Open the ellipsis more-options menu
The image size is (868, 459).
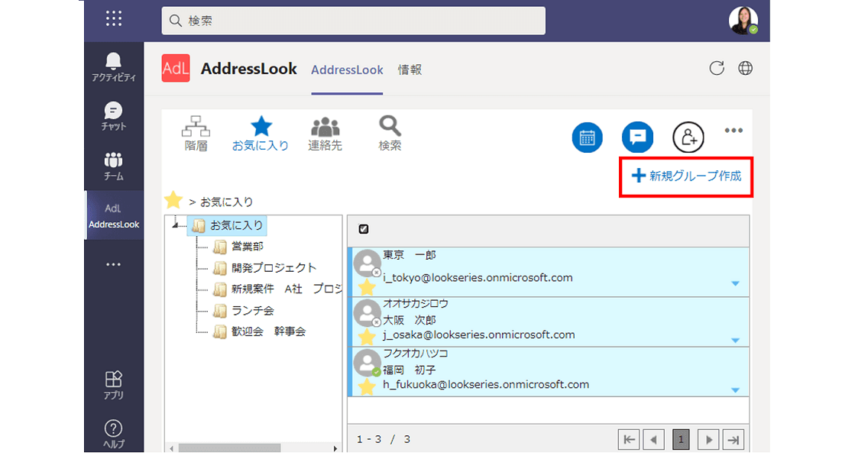point(734,131)
